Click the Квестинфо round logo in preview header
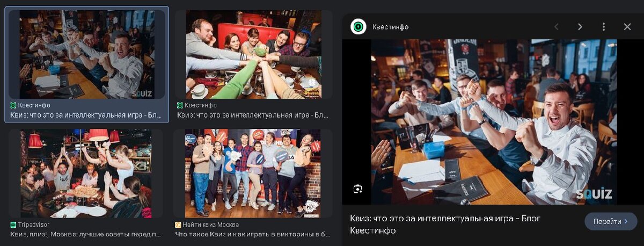 (x=358, y=26)
